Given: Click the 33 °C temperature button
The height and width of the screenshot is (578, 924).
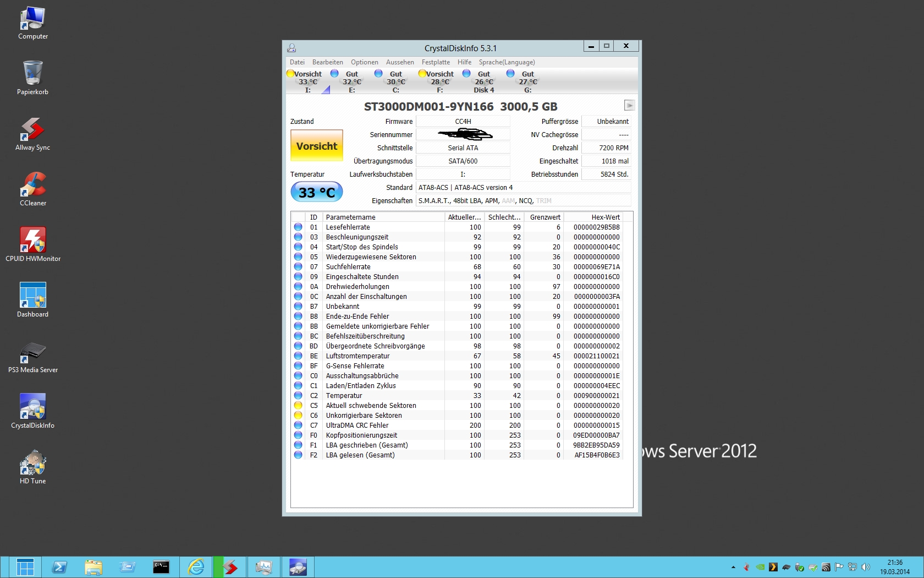Looking at the screenshot, I should click(x=317, y=192).
